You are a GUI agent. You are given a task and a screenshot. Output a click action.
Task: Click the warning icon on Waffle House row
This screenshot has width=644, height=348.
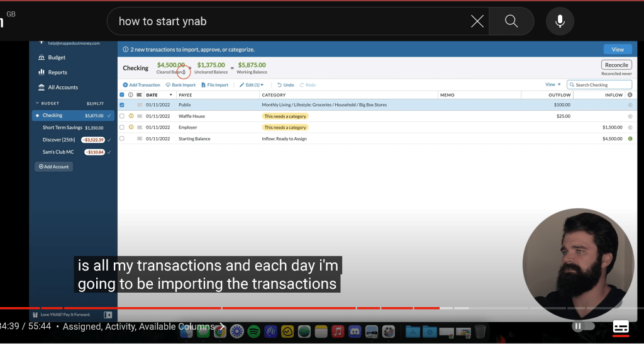tap(131, 116)
